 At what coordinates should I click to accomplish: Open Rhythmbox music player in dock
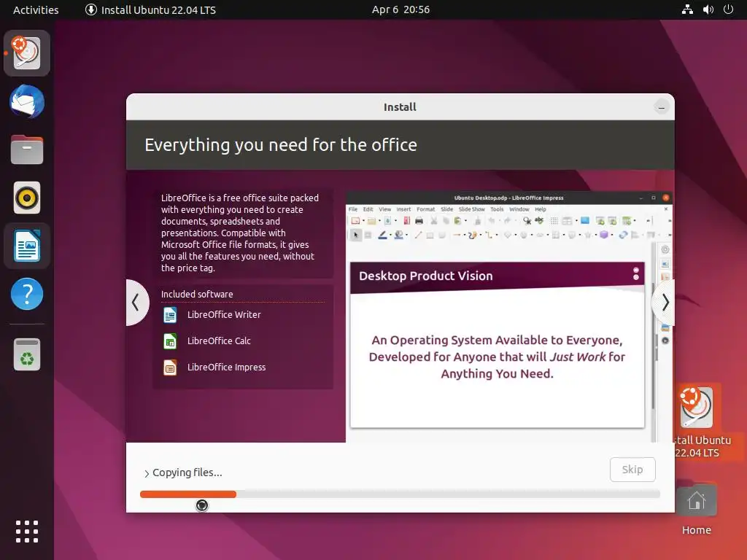27,198
